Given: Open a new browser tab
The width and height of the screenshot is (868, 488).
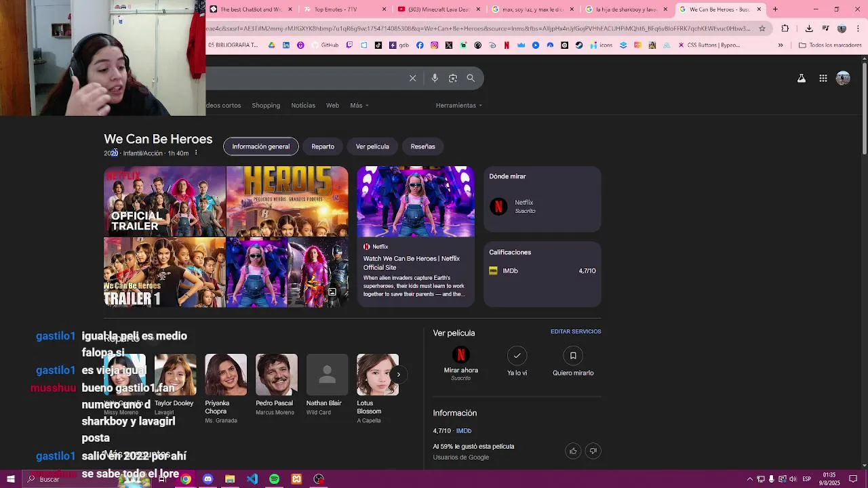Looking at the screenshot, I should [775, 9].
